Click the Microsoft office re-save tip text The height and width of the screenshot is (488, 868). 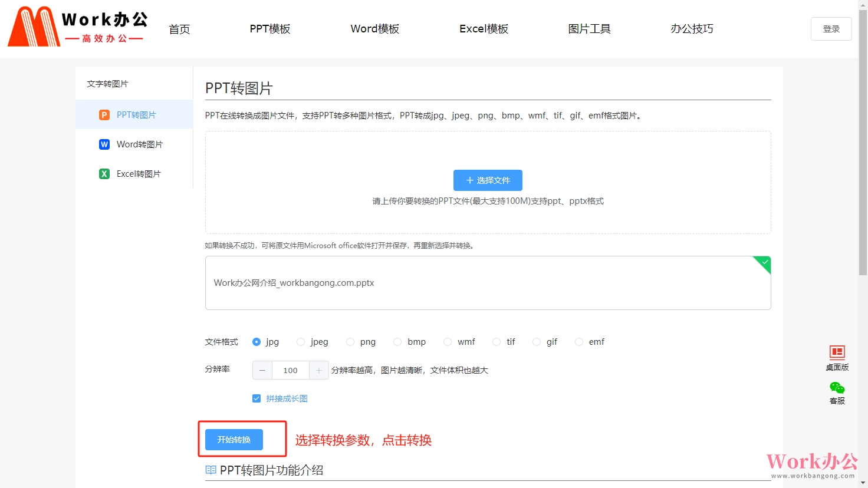pyautogui.click(x=340, y=246)
